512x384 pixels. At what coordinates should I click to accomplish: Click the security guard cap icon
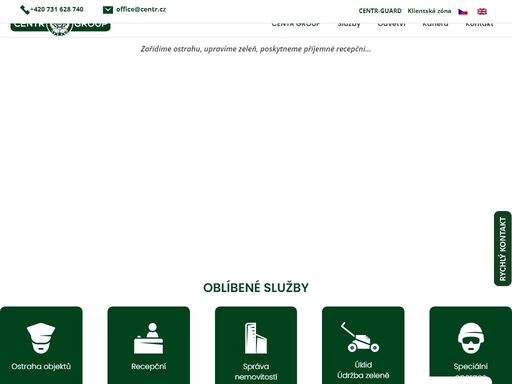click(41, 338)
